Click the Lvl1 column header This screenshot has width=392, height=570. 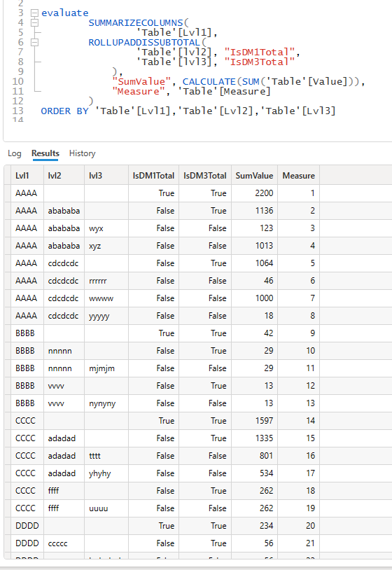coord(27,176)
